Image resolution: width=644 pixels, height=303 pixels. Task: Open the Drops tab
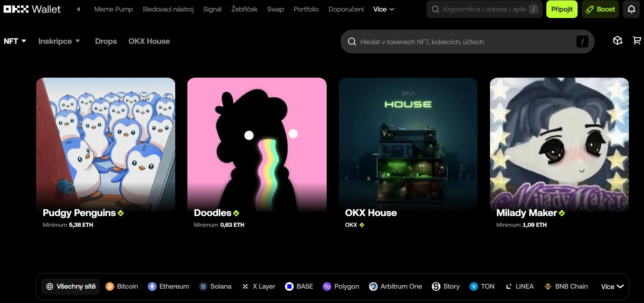[106, 41]
